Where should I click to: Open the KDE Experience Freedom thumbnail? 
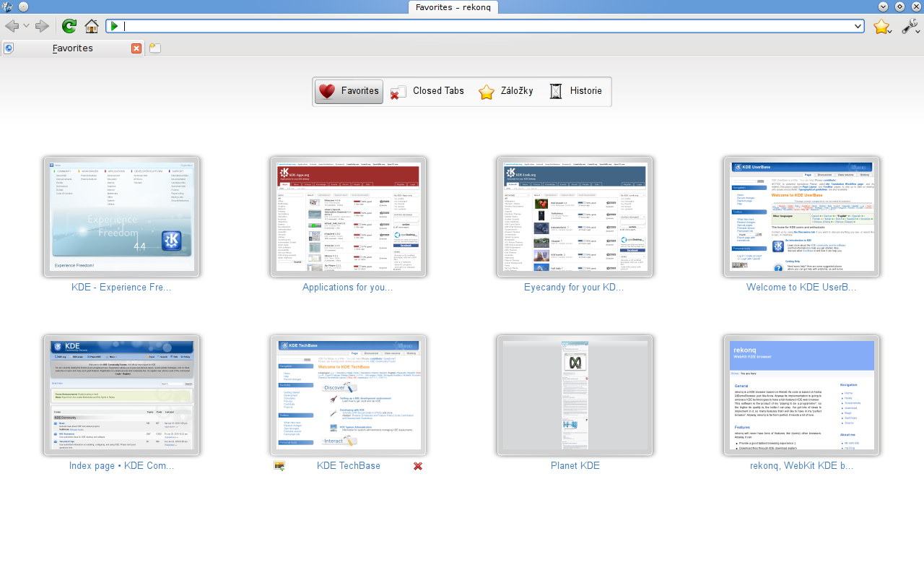[x=121, y=217]
